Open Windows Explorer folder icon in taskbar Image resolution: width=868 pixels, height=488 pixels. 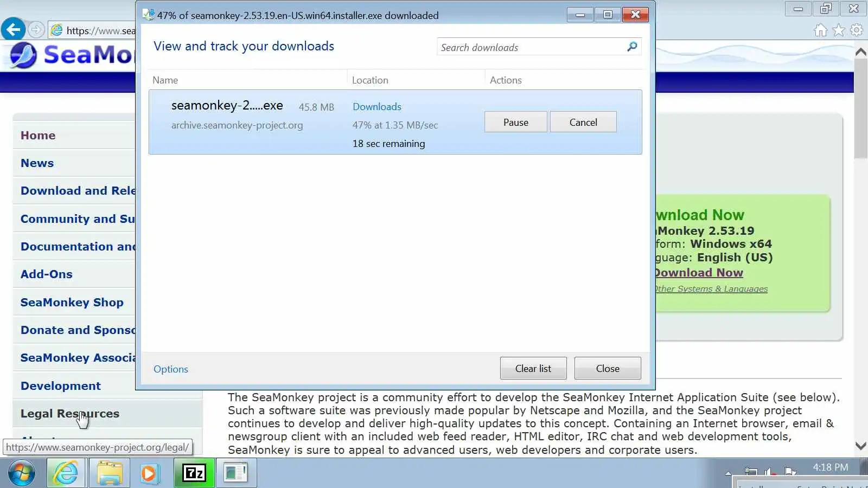click(x=110, y=473)
